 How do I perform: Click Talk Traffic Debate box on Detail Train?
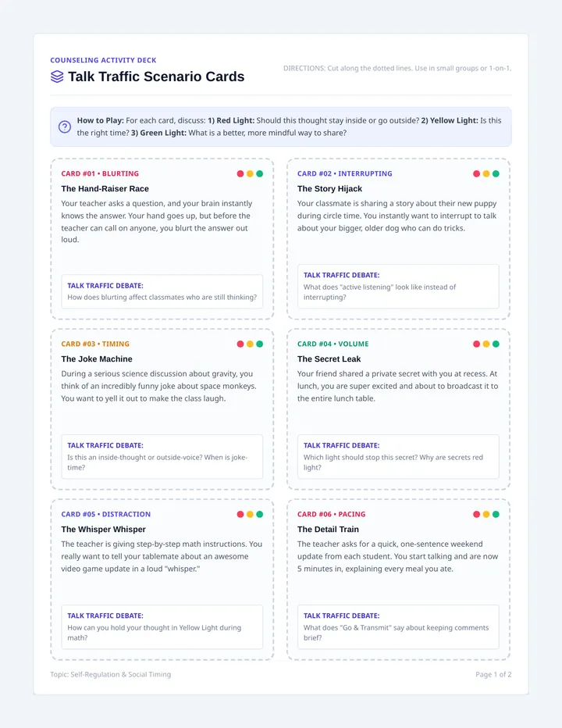pos(398,626)
